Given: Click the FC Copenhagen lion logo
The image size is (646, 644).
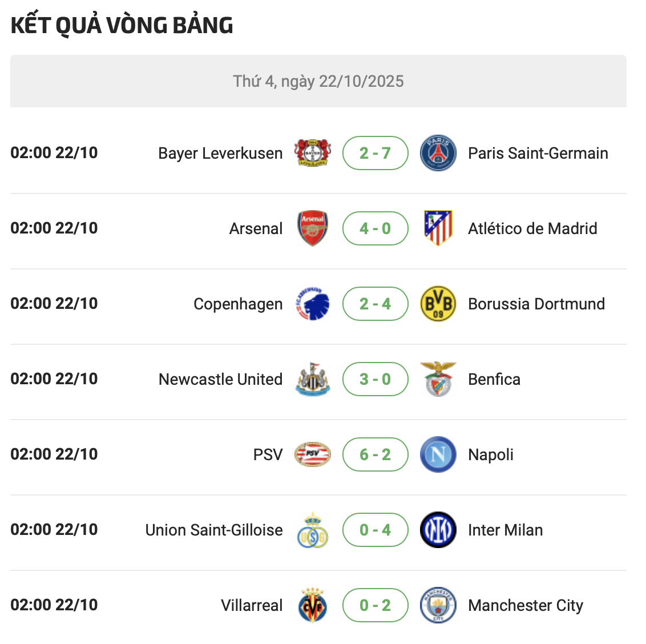Looking at the screenshot, I should 312,304.
